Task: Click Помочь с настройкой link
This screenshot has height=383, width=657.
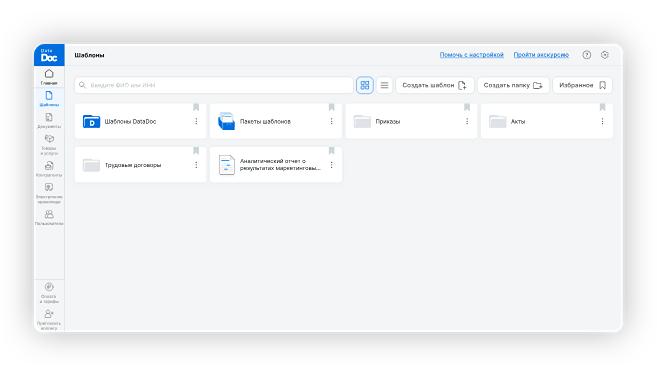Action: (471, 55)
